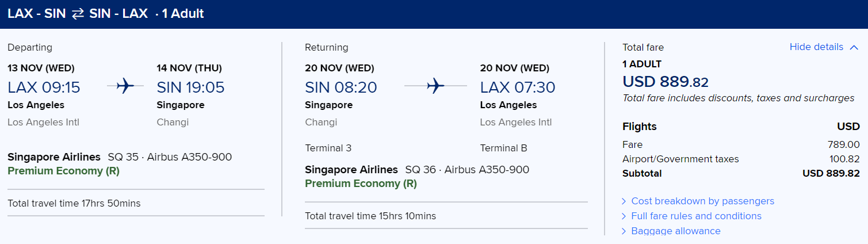Click the LAX - SIN header title
The height and width of the screenshot is (244, 868).
coord(36,13)
